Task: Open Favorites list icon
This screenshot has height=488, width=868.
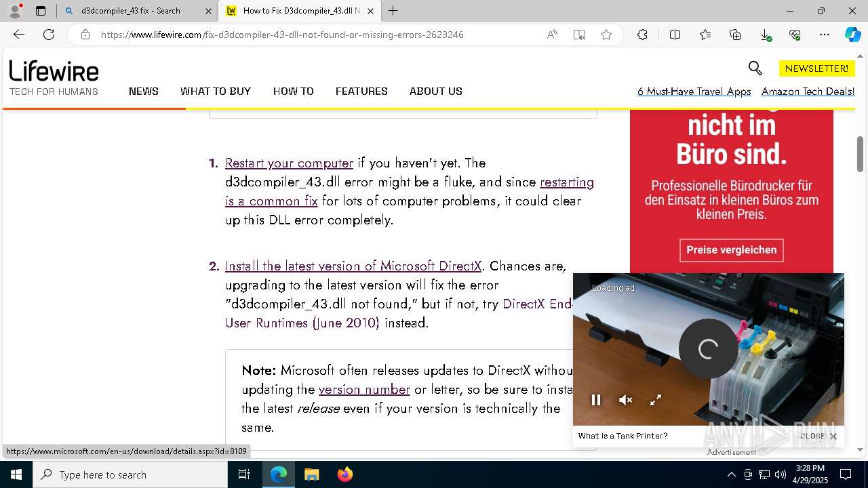Action: tap(705, 35)
